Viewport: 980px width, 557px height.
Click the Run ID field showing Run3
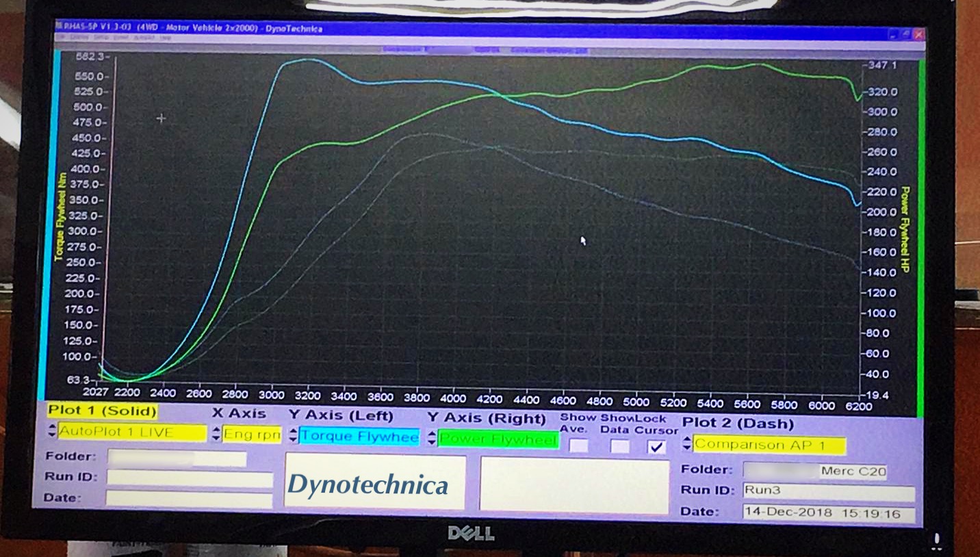coord(829,492)
